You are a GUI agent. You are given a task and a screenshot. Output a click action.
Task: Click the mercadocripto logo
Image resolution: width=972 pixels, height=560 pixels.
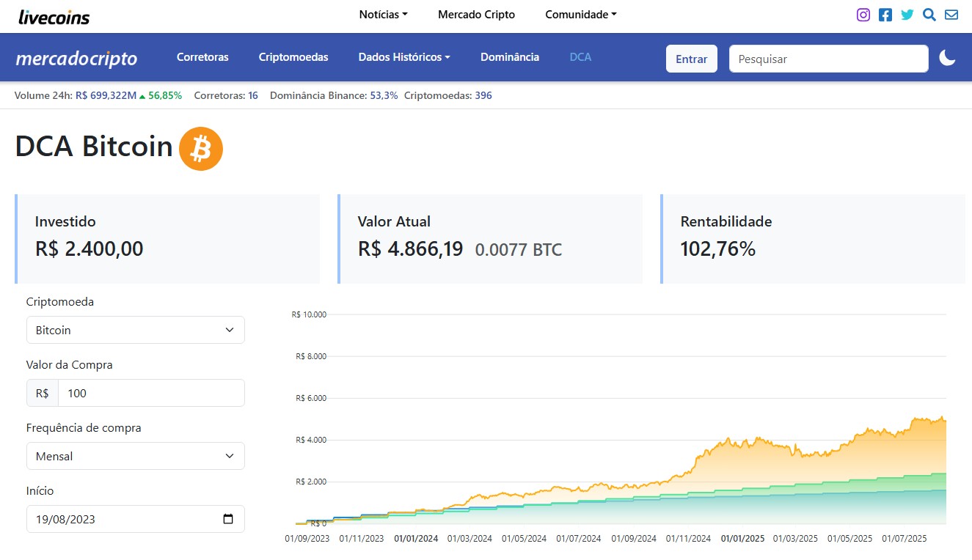click(x=76, y=58)
